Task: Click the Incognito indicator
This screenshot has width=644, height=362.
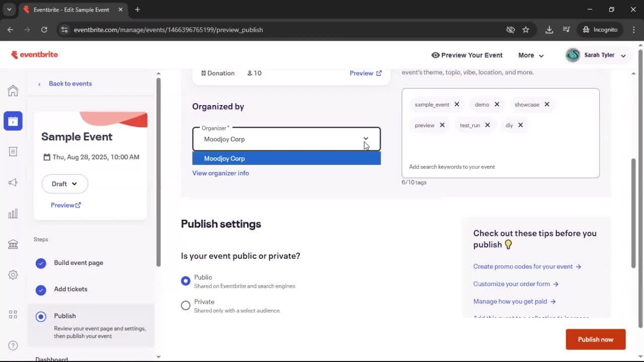Action: [600, 30]
